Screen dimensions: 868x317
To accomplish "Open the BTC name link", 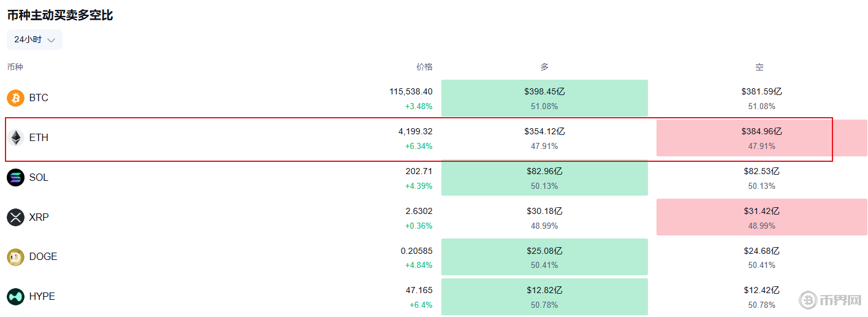I will tap(39, 98).
